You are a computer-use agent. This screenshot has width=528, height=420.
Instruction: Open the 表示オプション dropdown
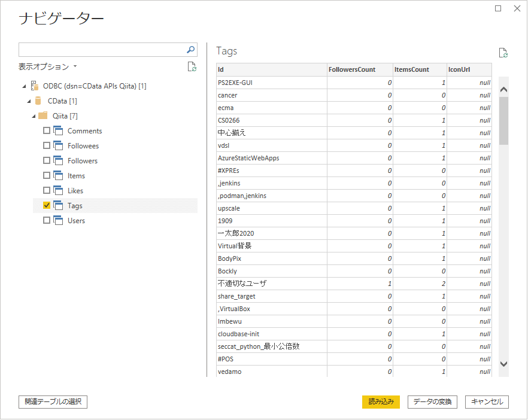click(47, 66)
